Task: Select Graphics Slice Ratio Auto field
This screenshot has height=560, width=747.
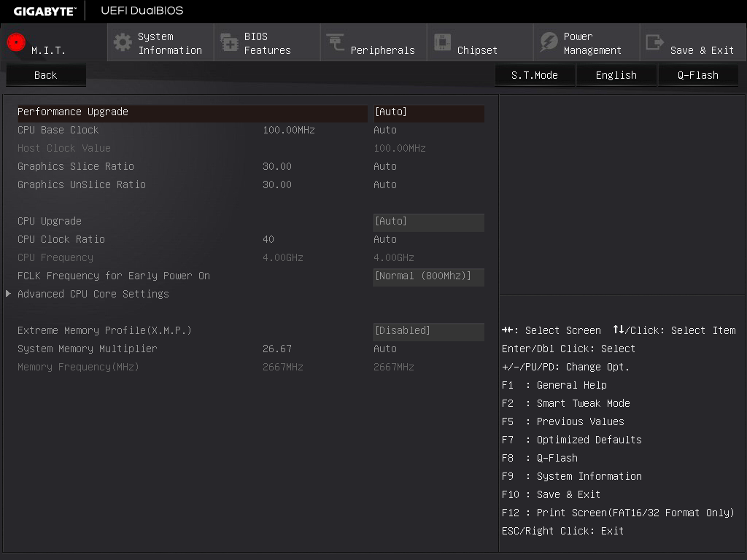Action: point(385,167)
